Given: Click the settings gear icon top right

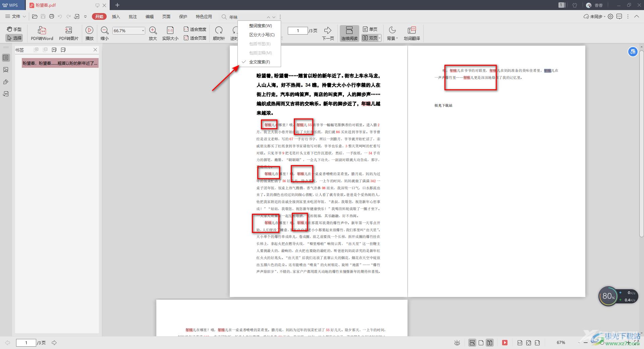Looking at the screenshot, I should click(x=610, y=16).
